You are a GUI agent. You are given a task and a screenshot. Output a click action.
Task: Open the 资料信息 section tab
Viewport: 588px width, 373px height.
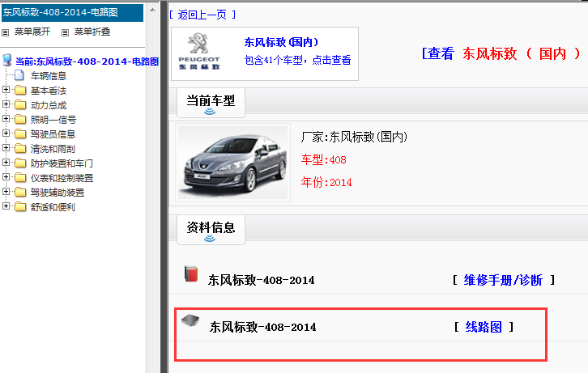tap(211, 230)
